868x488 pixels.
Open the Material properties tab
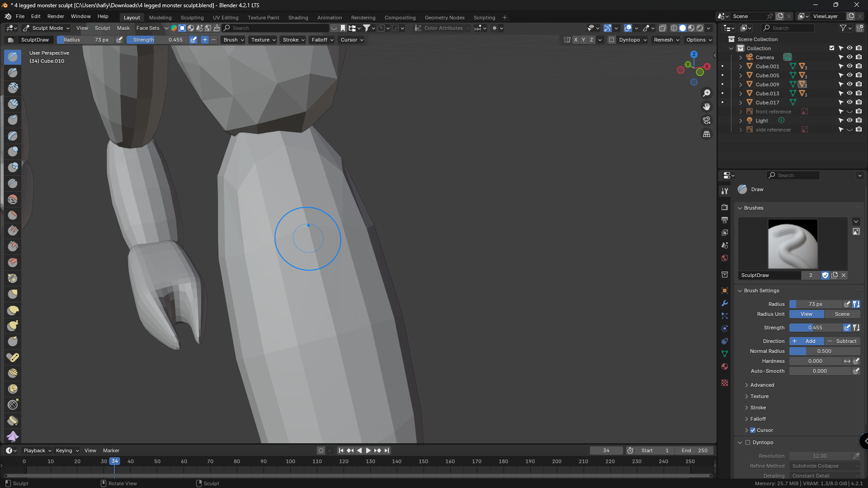pyautogui.click(x=725, y=366)
